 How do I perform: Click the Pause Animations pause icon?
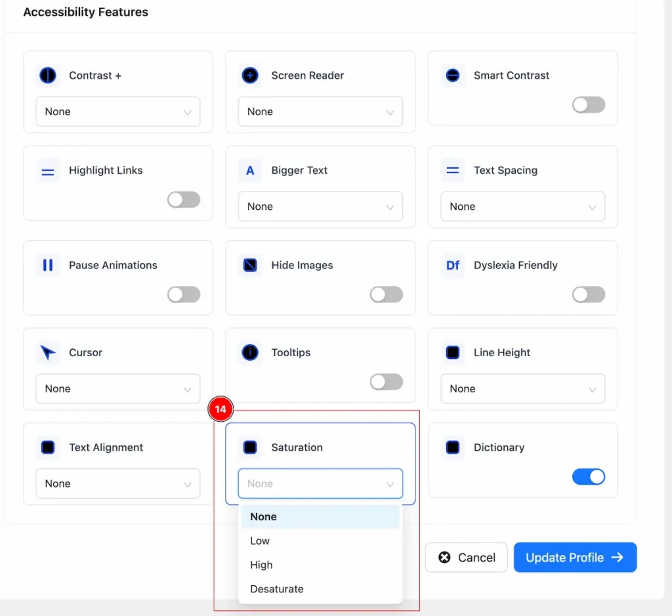[x=47, y=265]
